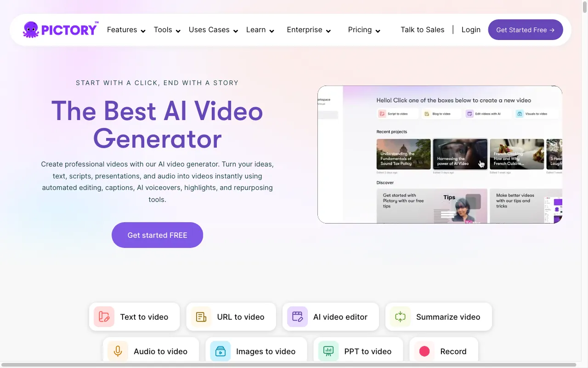588x368 pixels.
Task: Click the Audio to video microphone icon
Action: [x=118, y=351]
